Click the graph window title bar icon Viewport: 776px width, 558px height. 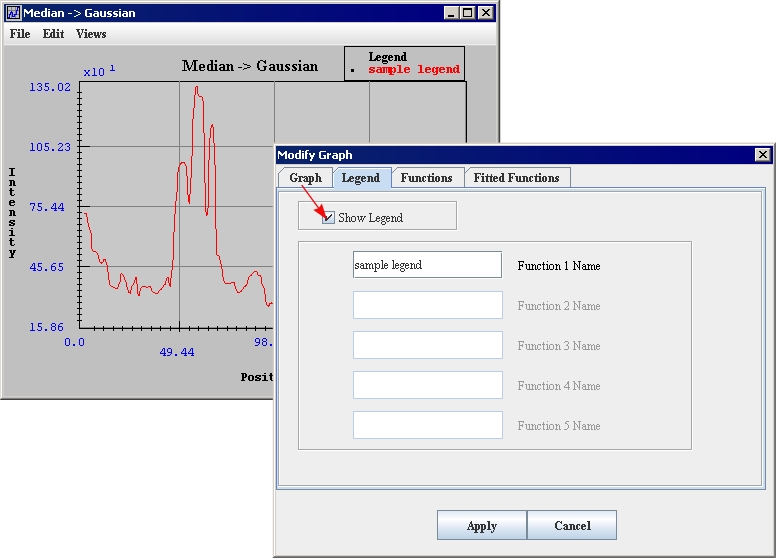(13, 13)
